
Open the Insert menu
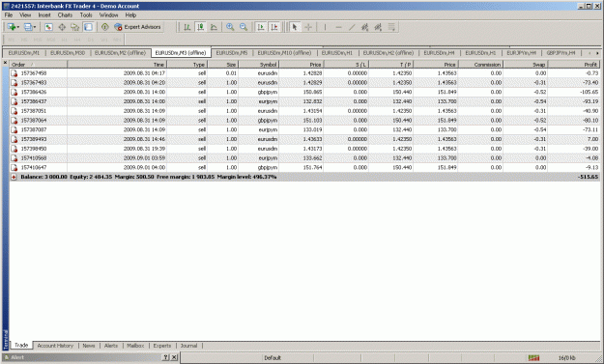point(44,15)
